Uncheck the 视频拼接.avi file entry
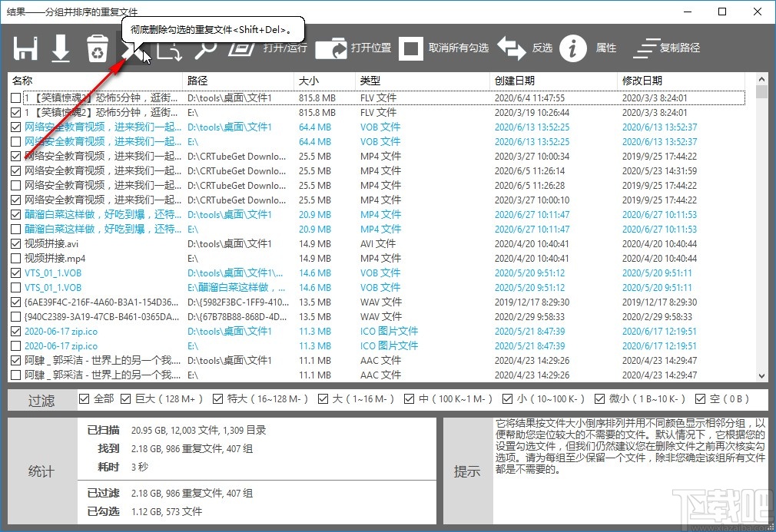 [x=15, y=243]
